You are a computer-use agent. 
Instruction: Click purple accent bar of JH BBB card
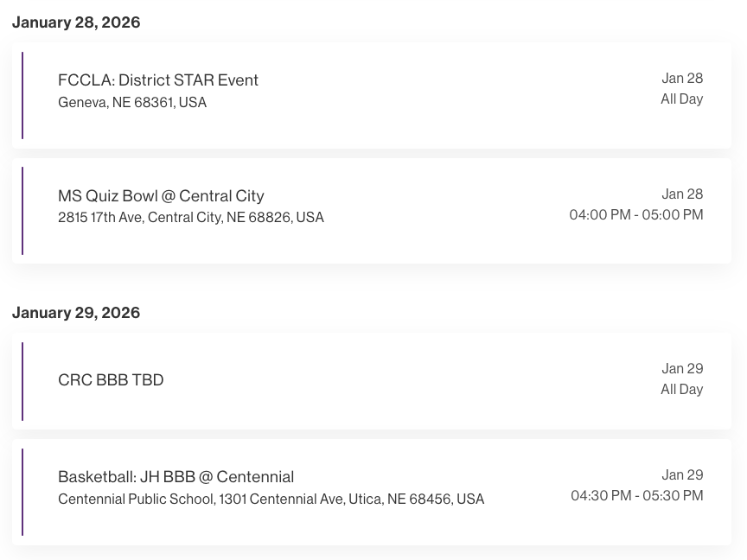coord(22,492)
